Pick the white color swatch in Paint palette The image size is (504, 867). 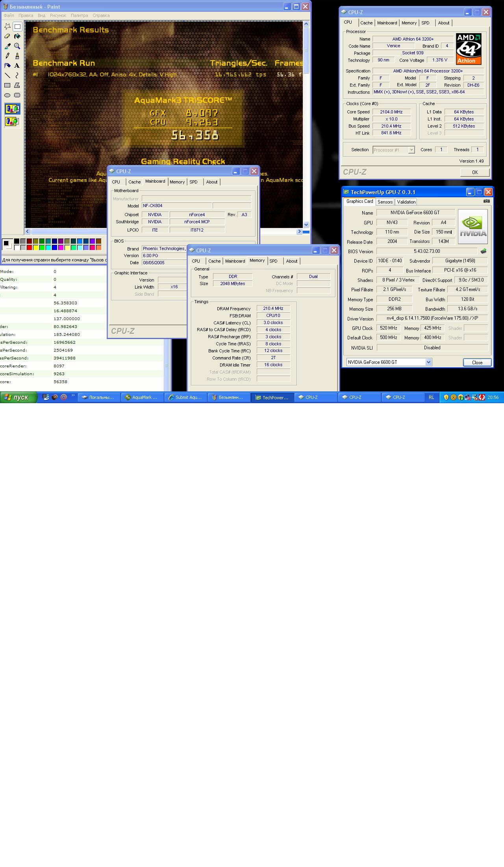coord(17,248)
